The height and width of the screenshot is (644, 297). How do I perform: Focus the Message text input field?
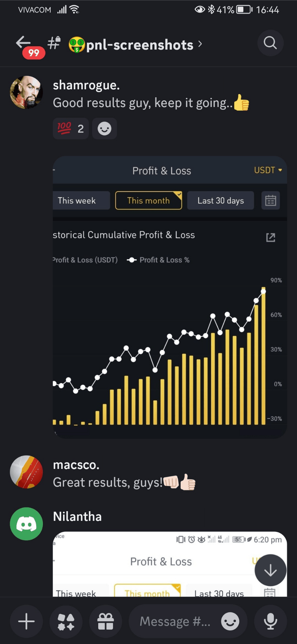[174, 622]
